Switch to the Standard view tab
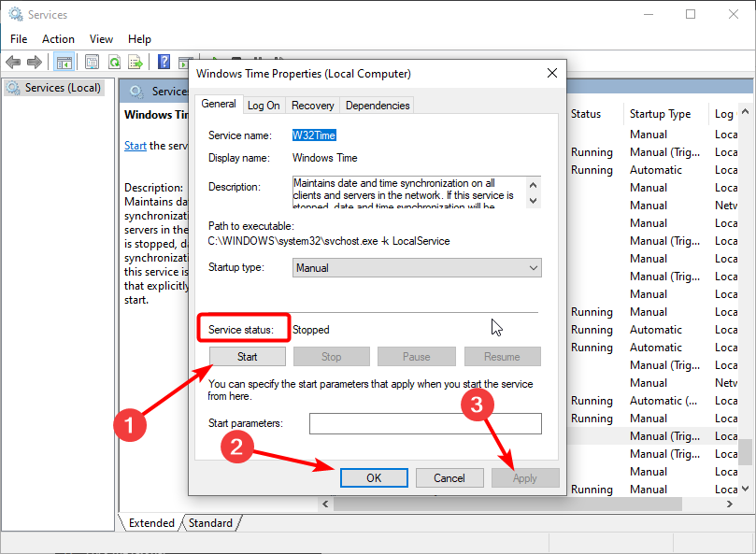756x554 pixels. point(210,523)
